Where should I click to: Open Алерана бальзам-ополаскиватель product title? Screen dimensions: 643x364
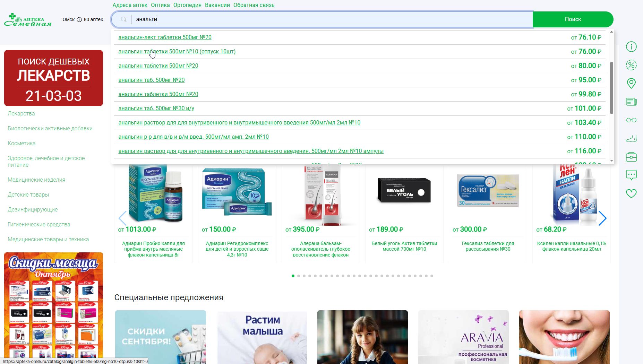[x=320, y=249]
